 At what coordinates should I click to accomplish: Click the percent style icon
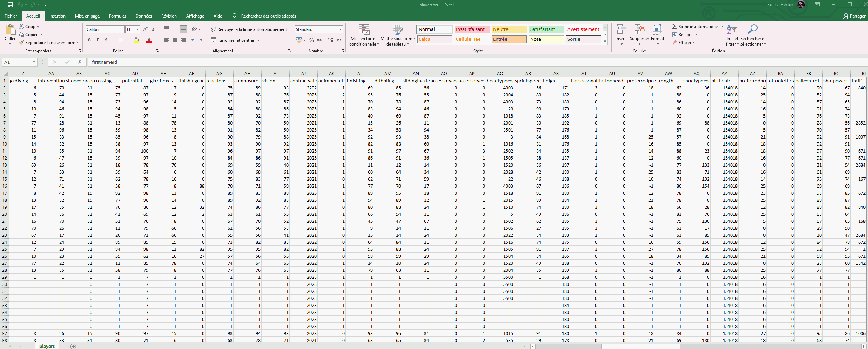(x=311, y=40)
